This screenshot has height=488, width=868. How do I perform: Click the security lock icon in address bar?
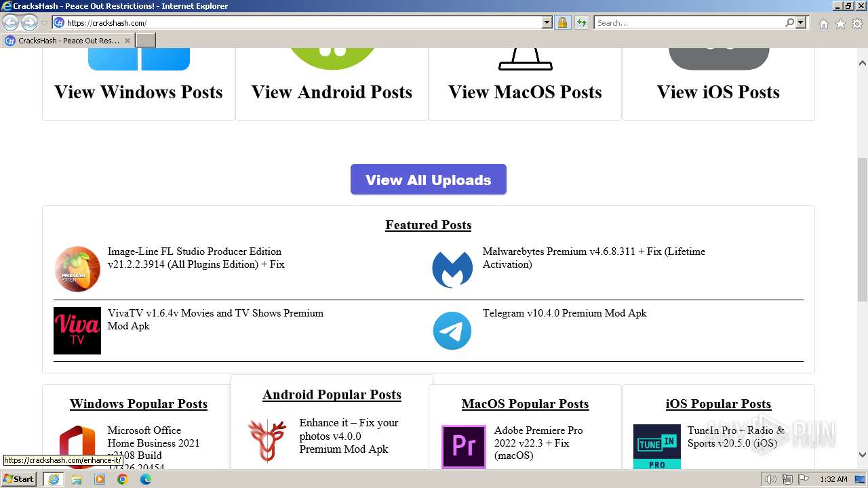(x=562, y=22)
